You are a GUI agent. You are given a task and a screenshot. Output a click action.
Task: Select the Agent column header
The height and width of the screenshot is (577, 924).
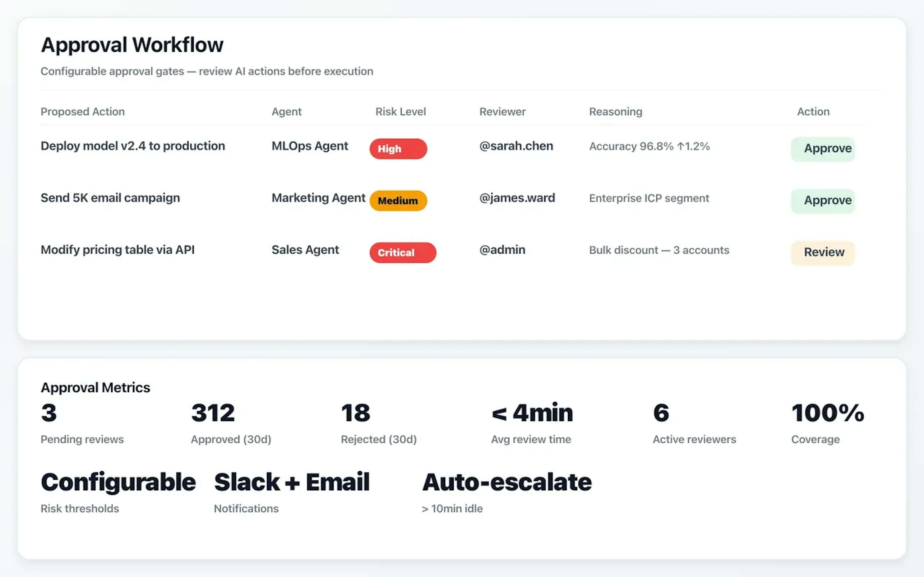coord(286,111)
